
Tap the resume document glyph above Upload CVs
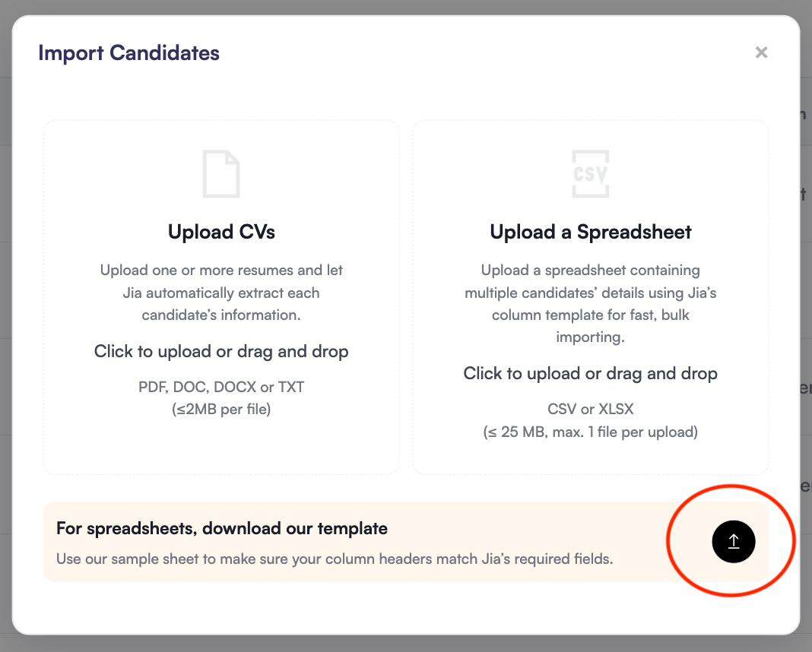(221, 174)
